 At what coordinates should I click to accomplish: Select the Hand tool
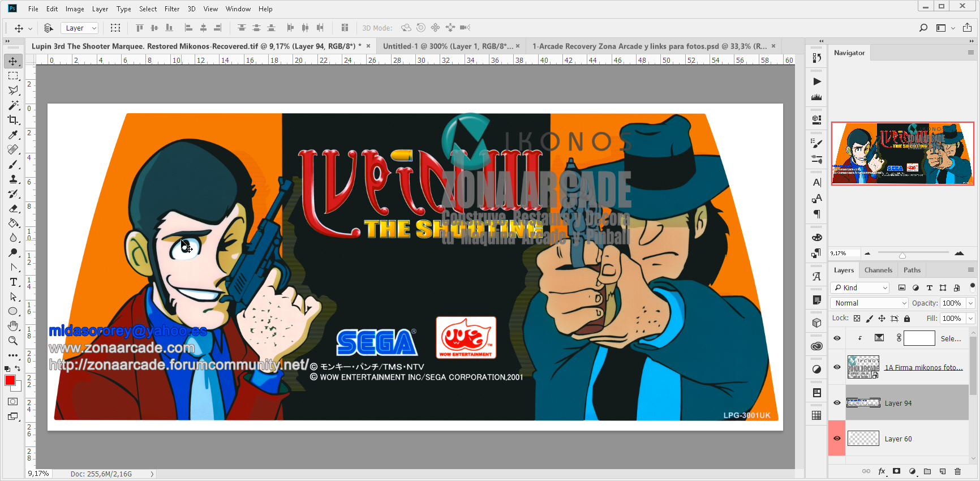pos(13,326)
